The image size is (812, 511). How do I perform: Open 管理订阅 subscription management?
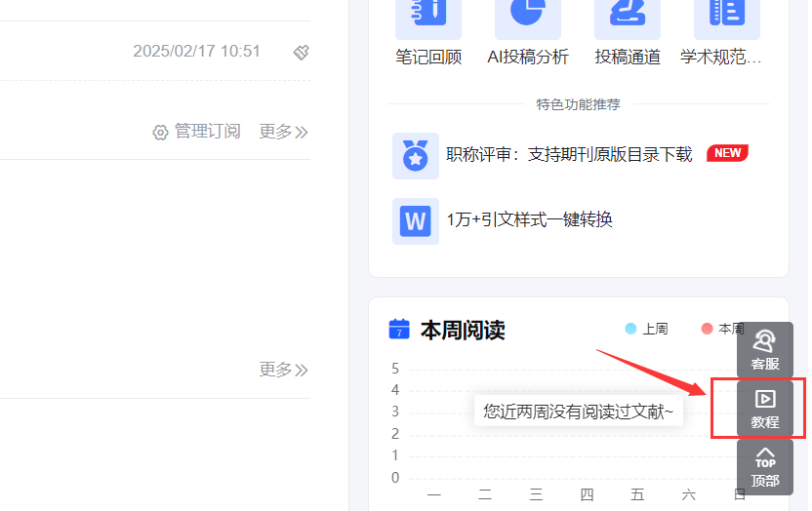(x=197, y=132)
